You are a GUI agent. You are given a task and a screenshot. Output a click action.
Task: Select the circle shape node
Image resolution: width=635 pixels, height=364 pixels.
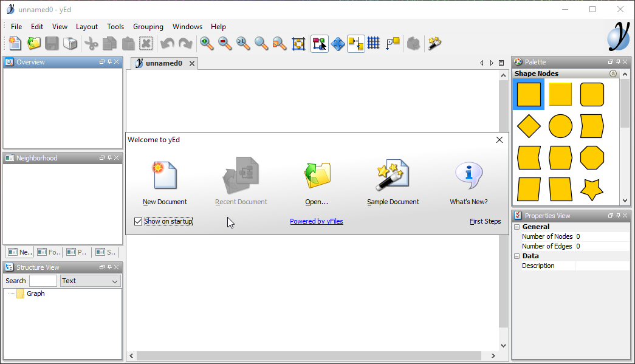(x=560, y=126)
